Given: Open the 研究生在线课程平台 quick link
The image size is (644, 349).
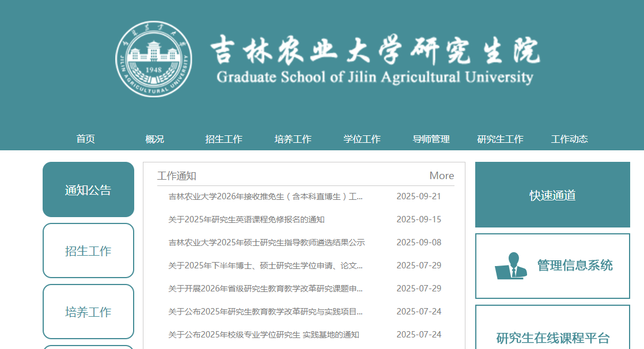Looking at the screenshot, I should point(552,337).
